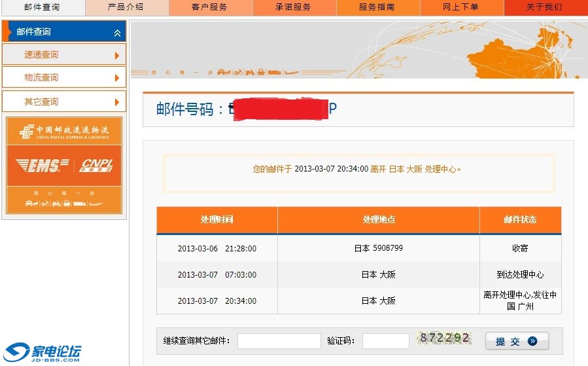Visit the 关于我们 navigation tab
This screenshot has width=588, height=366.
click(x=545, y=7)
